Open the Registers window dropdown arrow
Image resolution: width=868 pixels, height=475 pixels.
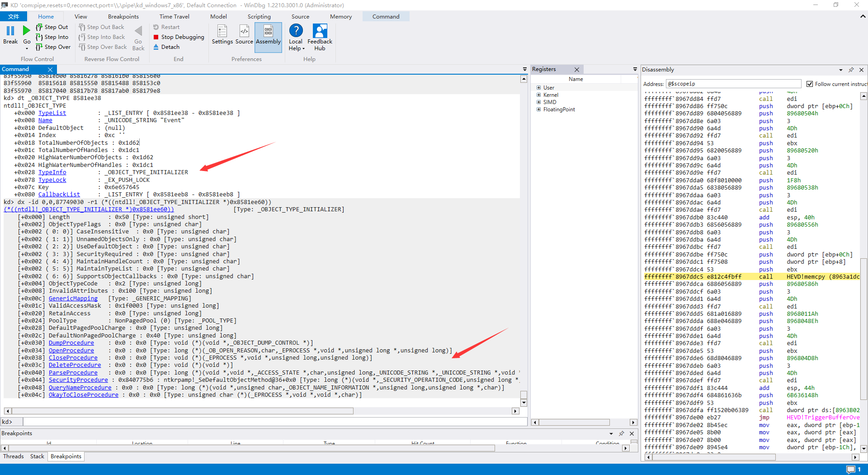click(635, 70)
